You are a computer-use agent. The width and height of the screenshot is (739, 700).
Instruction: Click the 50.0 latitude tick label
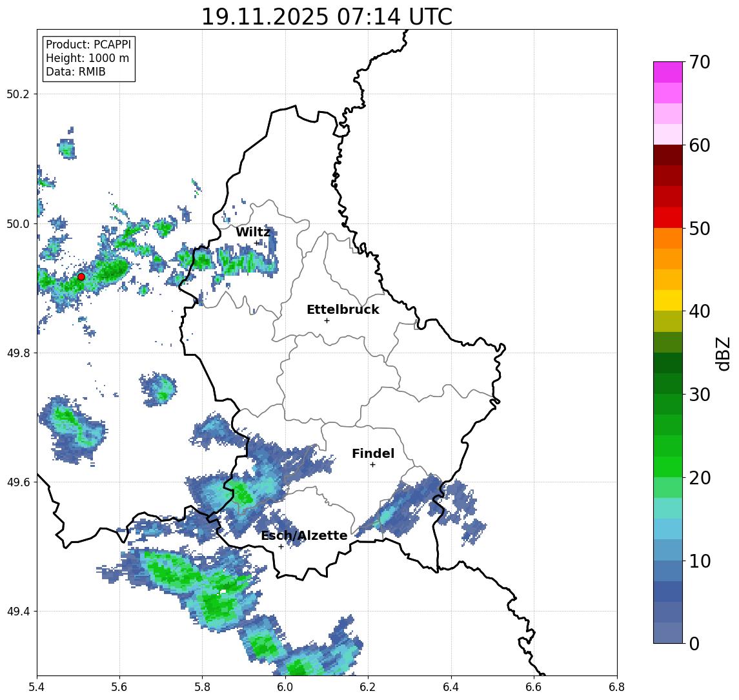coord(18,223)
